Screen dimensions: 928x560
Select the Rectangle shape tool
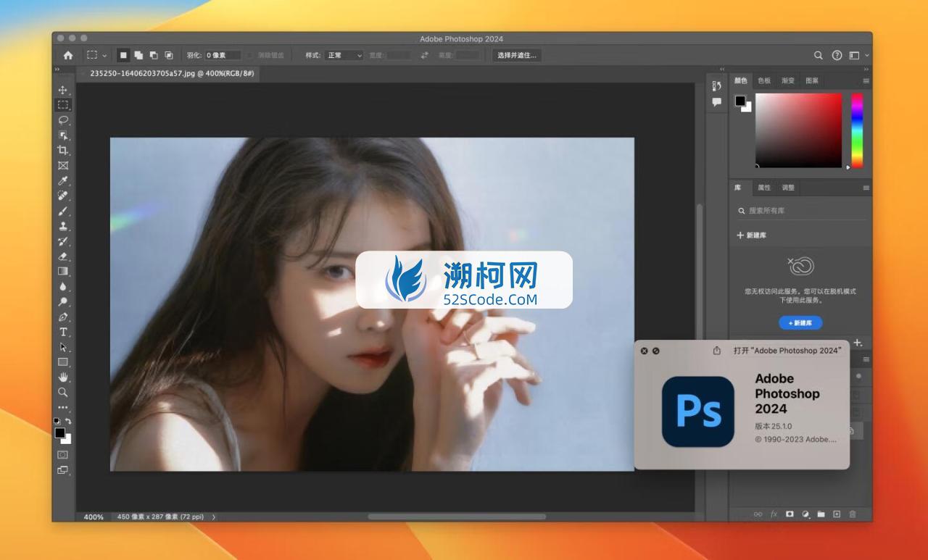[63, 362]
